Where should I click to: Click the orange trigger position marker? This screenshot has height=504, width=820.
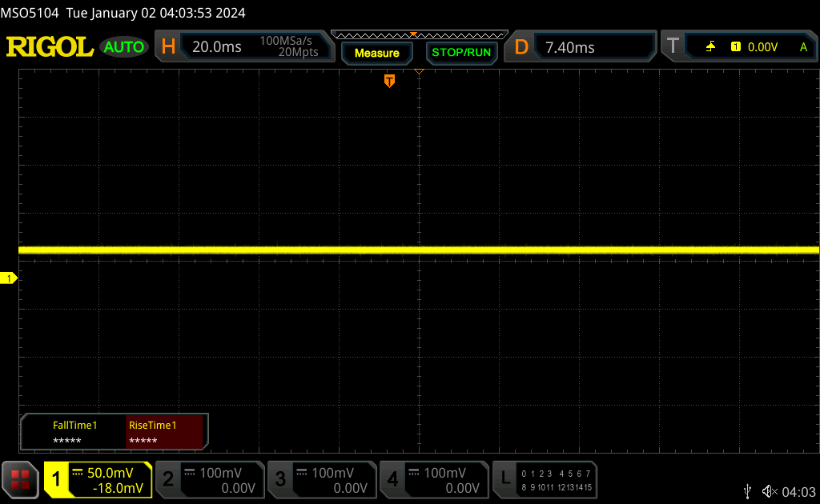389,81
